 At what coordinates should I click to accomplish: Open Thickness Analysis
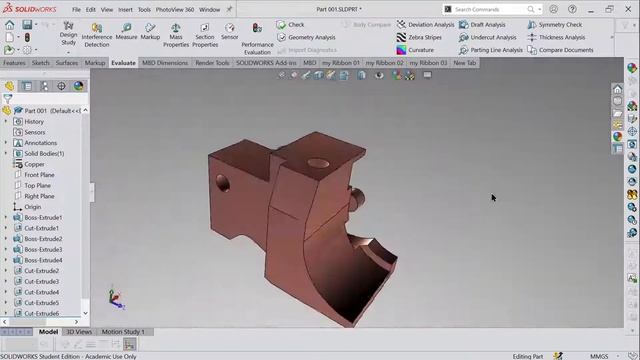point(556,37)
